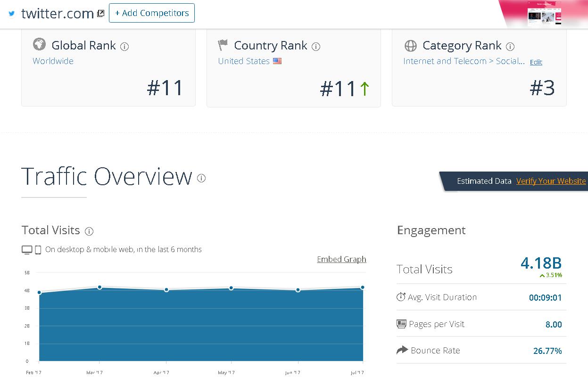Select the Jun '17 data point on chart
Viewport: 588px width, 377px height.
tap(298, 290)
